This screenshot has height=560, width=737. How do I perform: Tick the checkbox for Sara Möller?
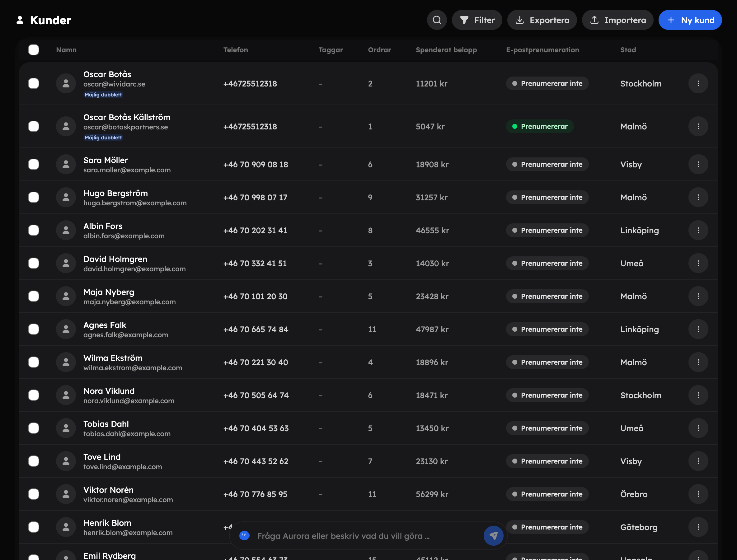click(34, 164)
